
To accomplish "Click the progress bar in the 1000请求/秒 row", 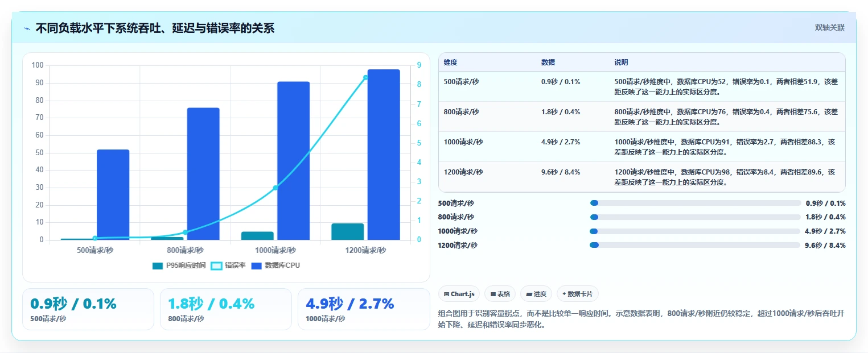I will tap(696, 231).
